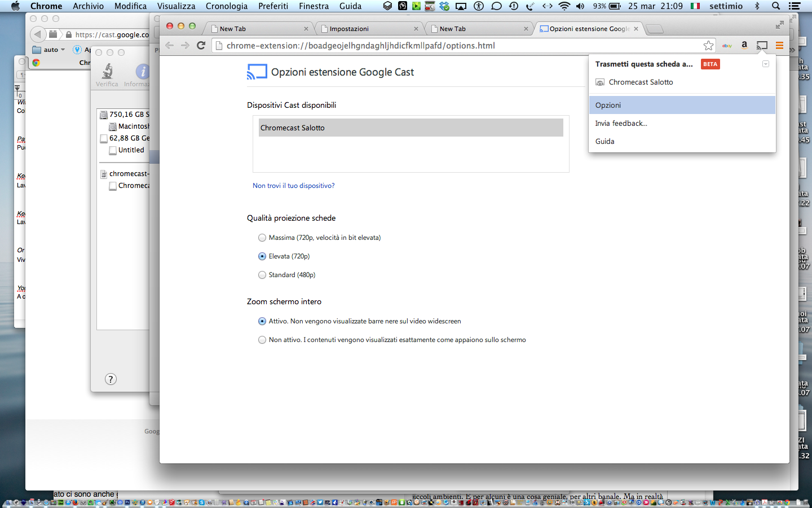812x508 pixels.
Task: Go forward with the Chrome forward arrow
Action: pyautogui.click(x=185, y=45)
